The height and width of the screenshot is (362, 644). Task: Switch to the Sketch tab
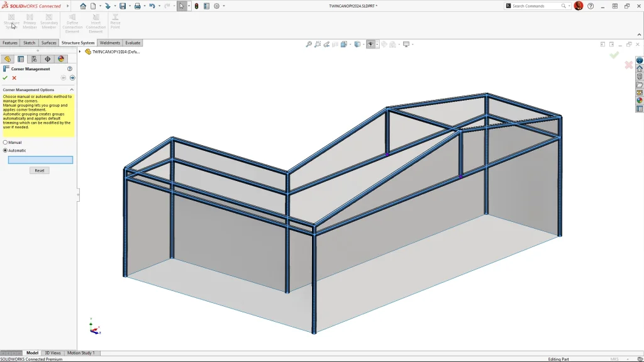click(x=29, y=43)
